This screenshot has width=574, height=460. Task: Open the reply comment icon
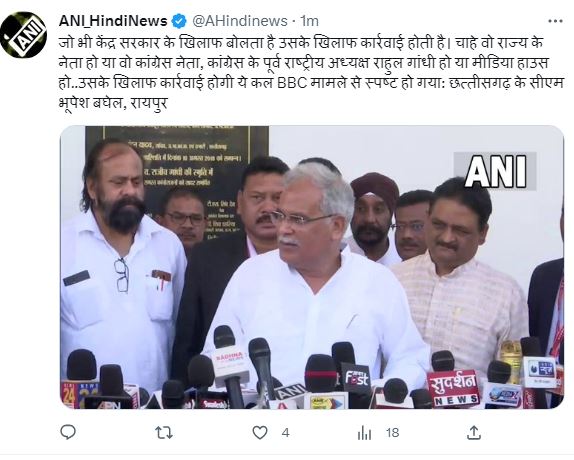(x=68, y=433)
